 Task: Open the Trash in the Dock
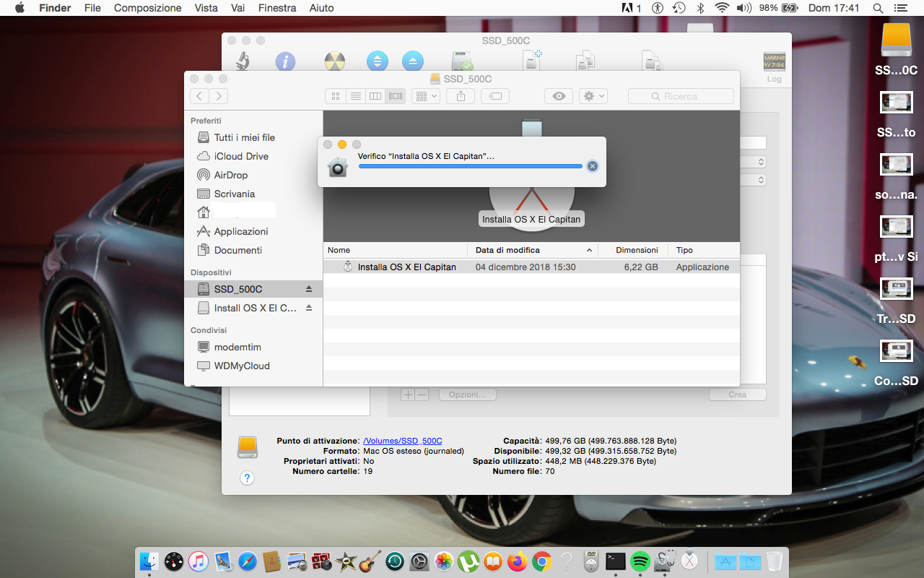click(775, 561)
